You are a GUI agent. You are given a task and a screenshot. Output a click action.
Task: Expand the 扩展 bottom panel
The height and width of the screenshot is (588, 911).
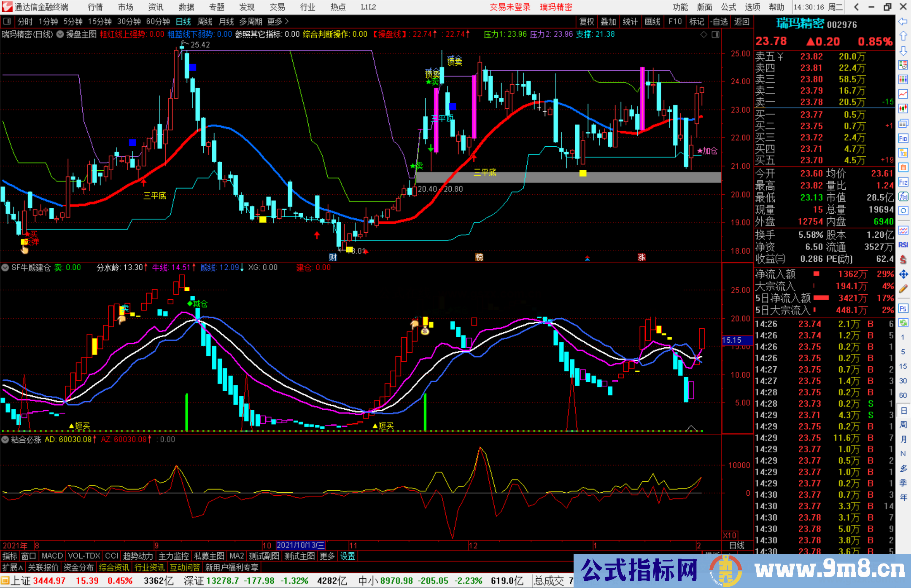[13, 567]
